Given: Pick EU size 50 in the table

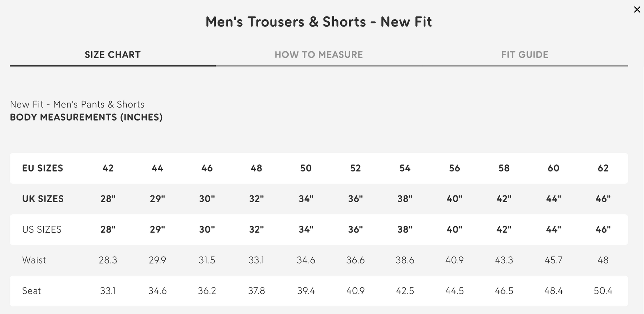Looking at the screenshot, I should click(306, 168).
